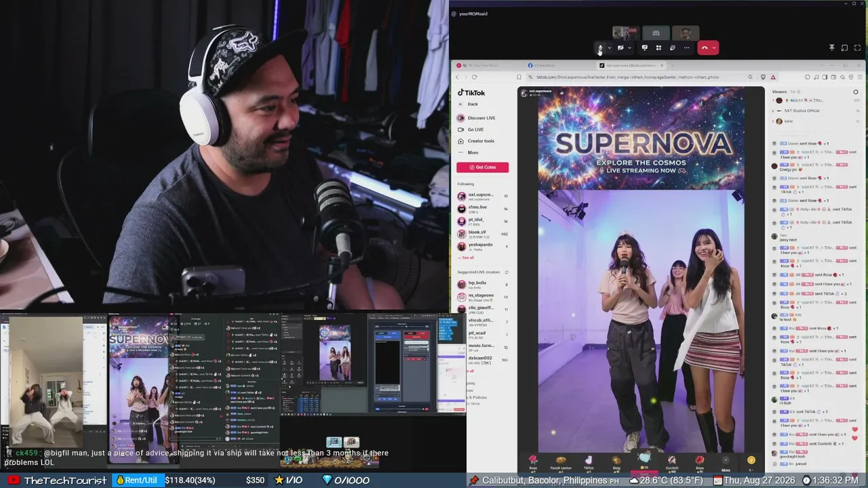The image size is (868, 488).
Task: Open the s1ms.live following channel
Action: [x=482, y=209]
